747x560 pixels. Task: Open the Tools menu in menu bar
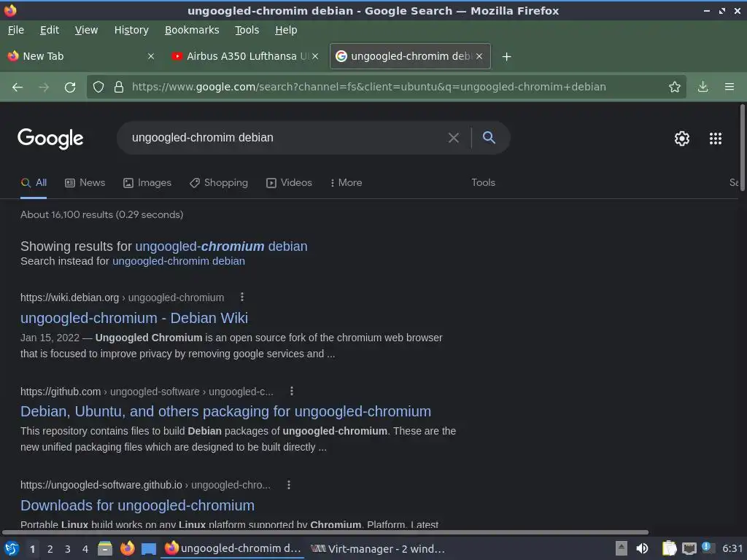click(247, 30)
